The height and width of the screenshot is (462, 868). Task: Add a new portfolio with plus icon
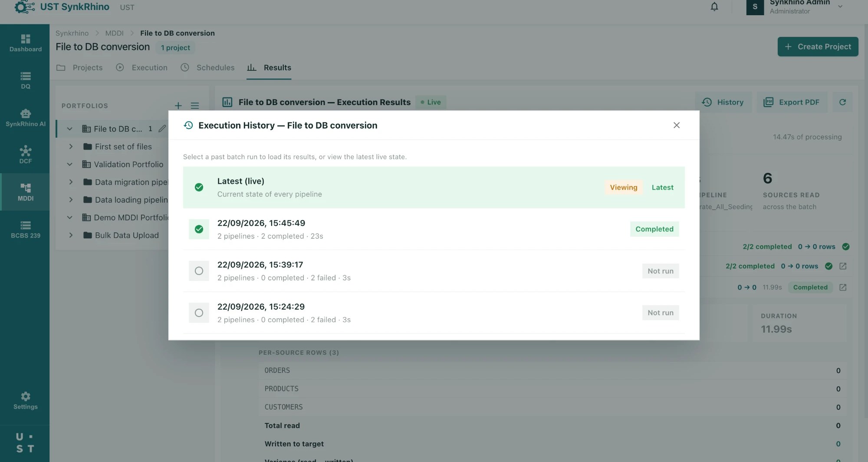click(178, 106)
